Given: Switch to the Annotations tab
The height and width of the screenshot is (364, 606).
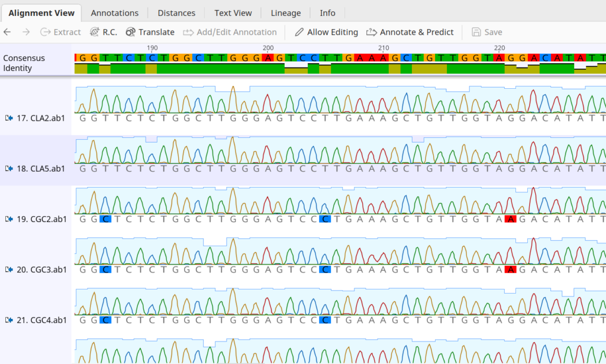Looking at the screenshot, I should (x=114, y=12).
